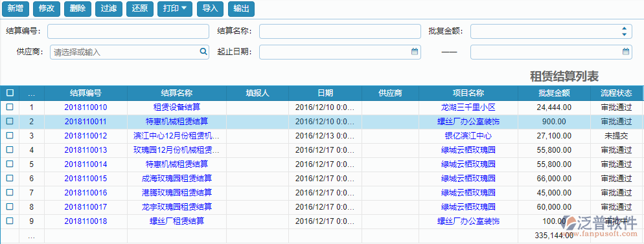The width and height of the screenshot is (644, 244).
Task: Click the 供应商 selection input
Action: 130,52
